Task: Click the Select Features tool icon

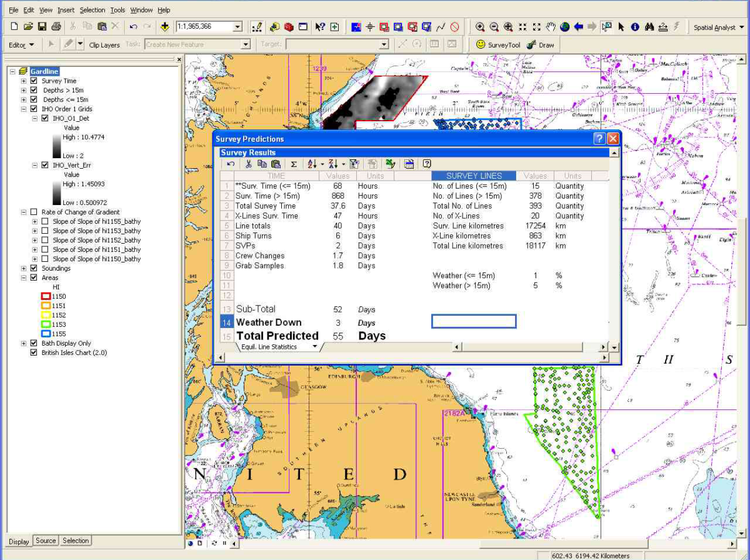Action: 606,27
